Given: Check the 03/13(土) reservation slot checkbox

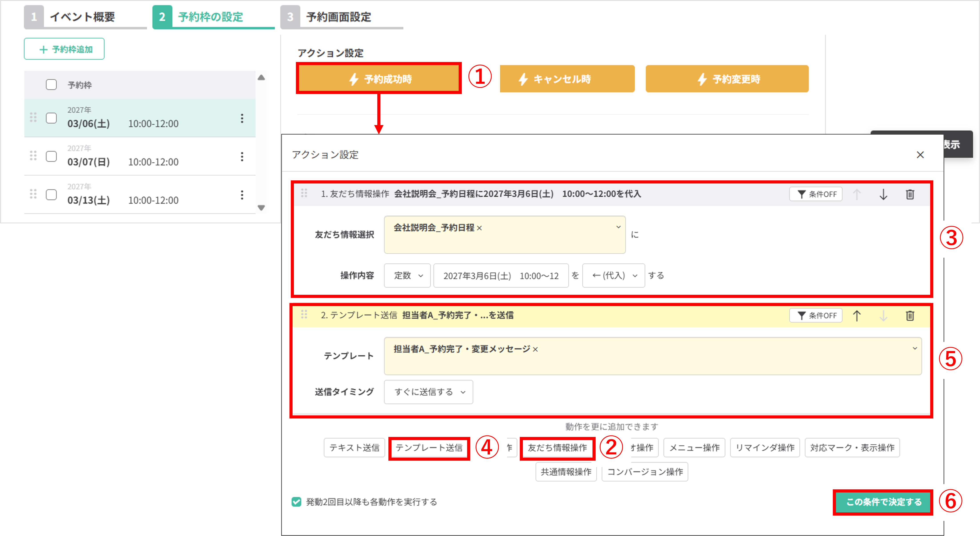Looking at the screenshot, I should coord(51,195).
